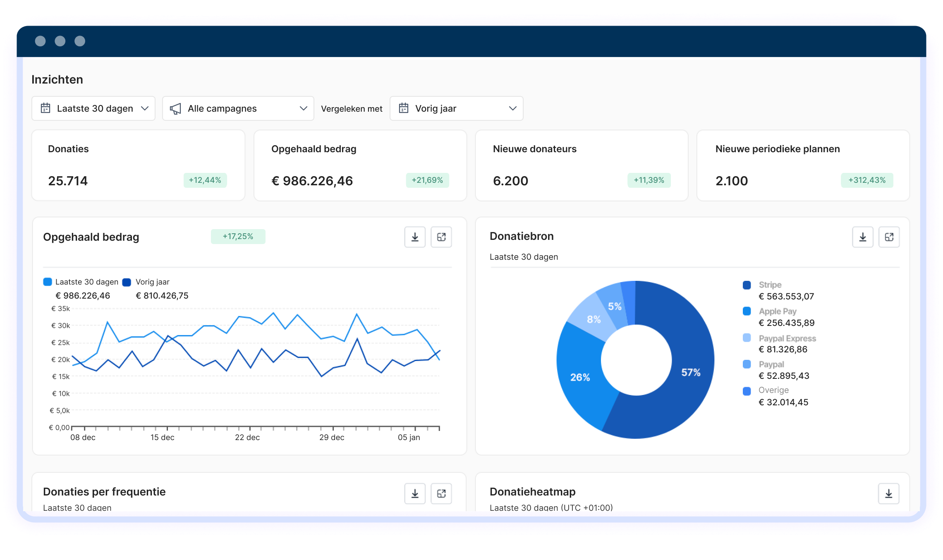
Task: Click the Nieuwe donateurs value 6.200
Action: click(510, 181)
